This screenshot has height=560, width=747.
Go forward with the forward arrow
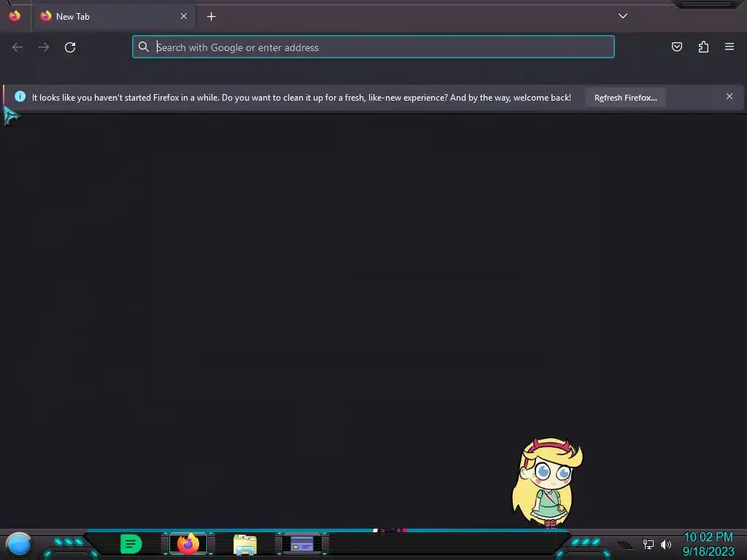44,47
